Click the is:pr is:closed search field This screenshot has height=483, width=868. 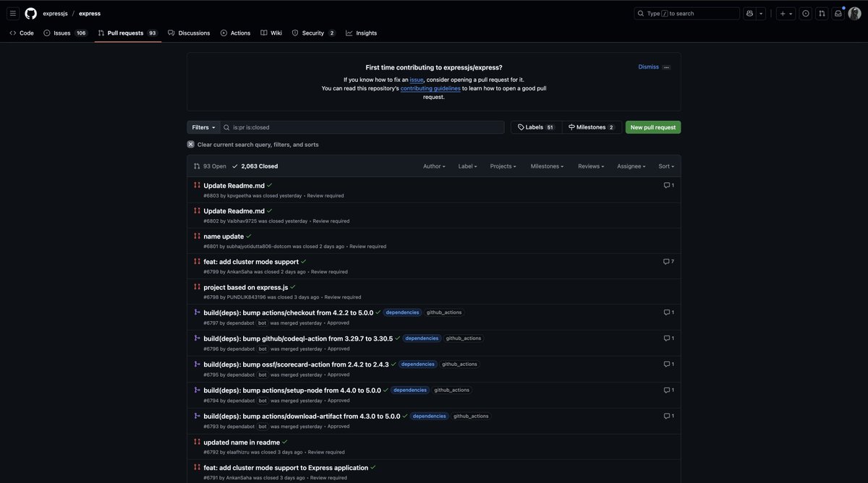pos(362,127)
